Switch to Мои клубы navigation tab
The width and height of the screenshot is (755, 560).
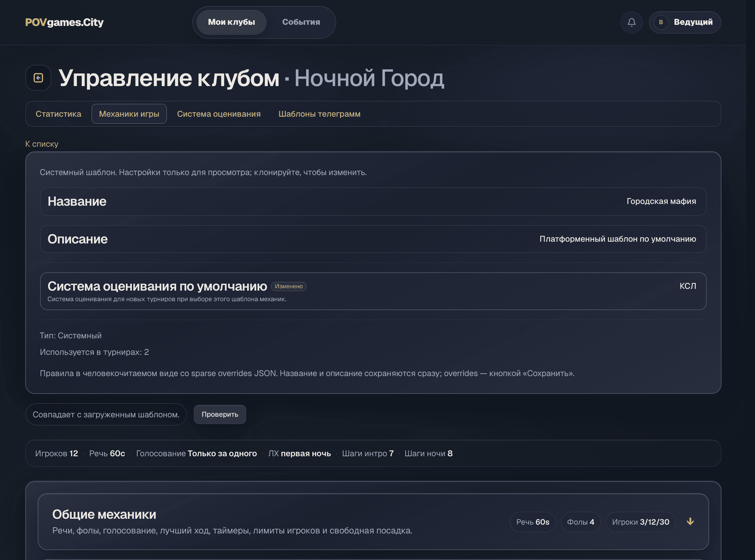[x=231, y=22]
